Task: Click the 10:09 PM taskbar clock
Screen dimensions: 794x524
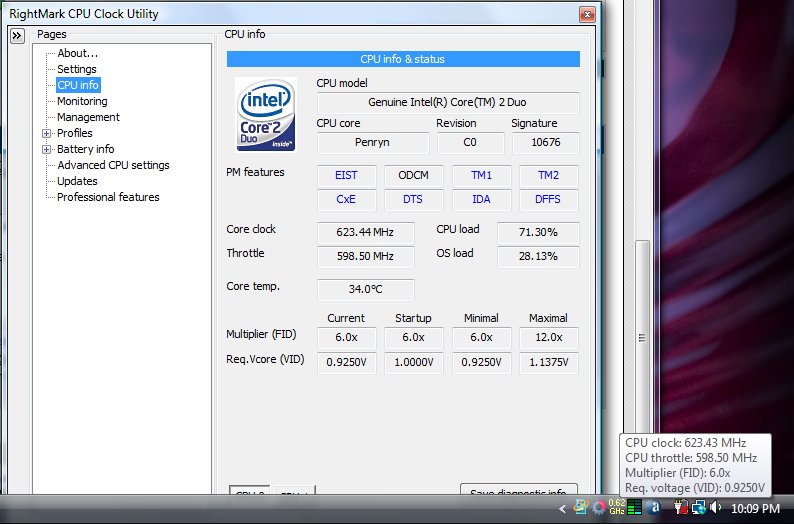Action: tap(756, 508)
